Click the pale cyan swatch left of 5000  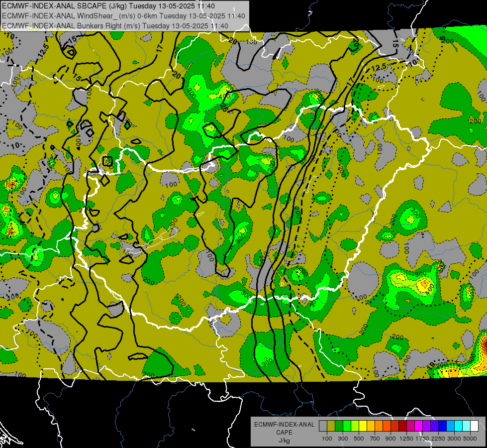point(467,426)
